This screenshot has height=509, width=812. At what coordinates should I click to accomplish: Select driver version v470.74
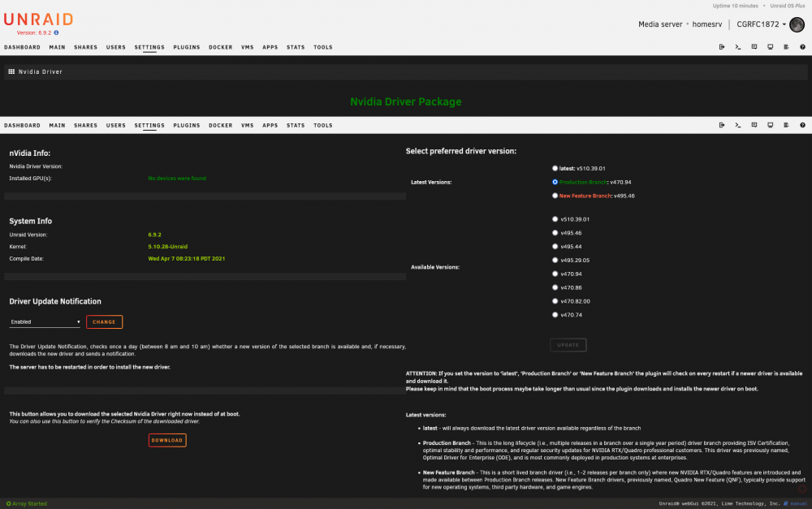pyautogui.click(x=555, y=315)
